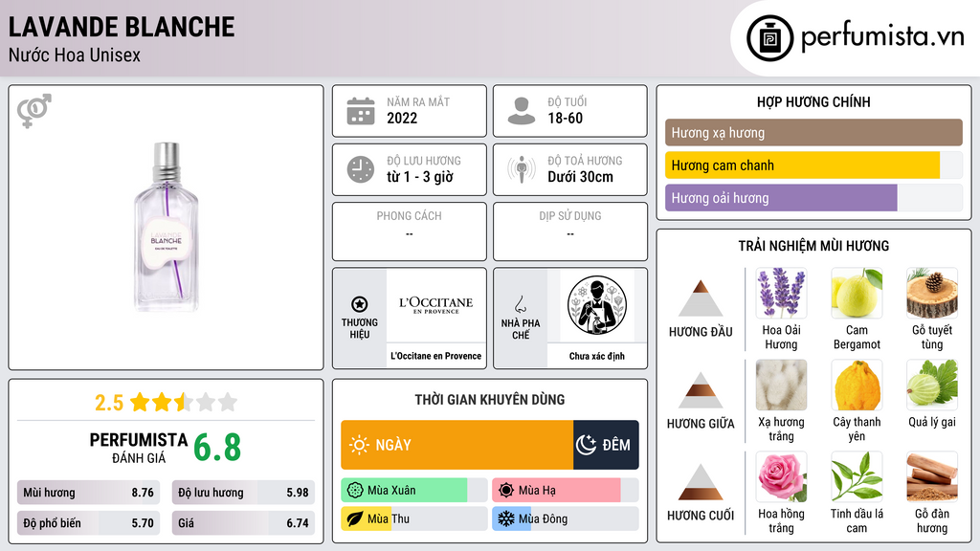Click the Mùa Xuân season bar

(x=413, y=490)
